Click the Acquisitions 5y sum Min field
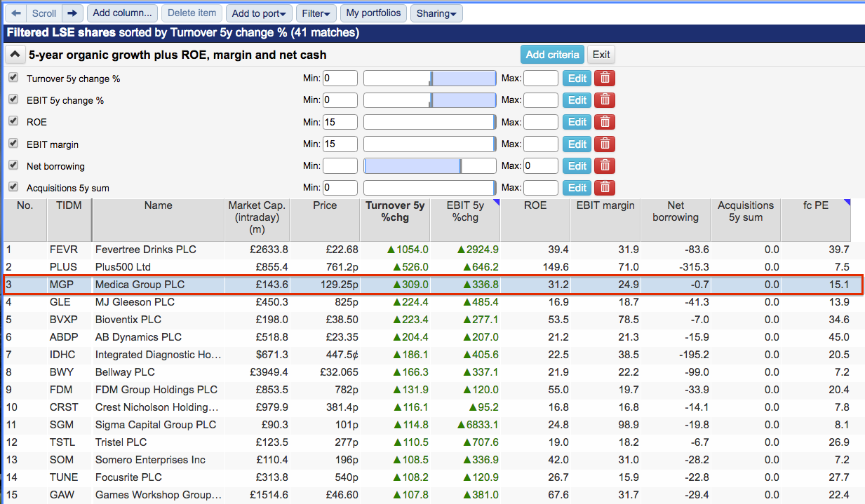865x504 pixels. click(340, 188)
